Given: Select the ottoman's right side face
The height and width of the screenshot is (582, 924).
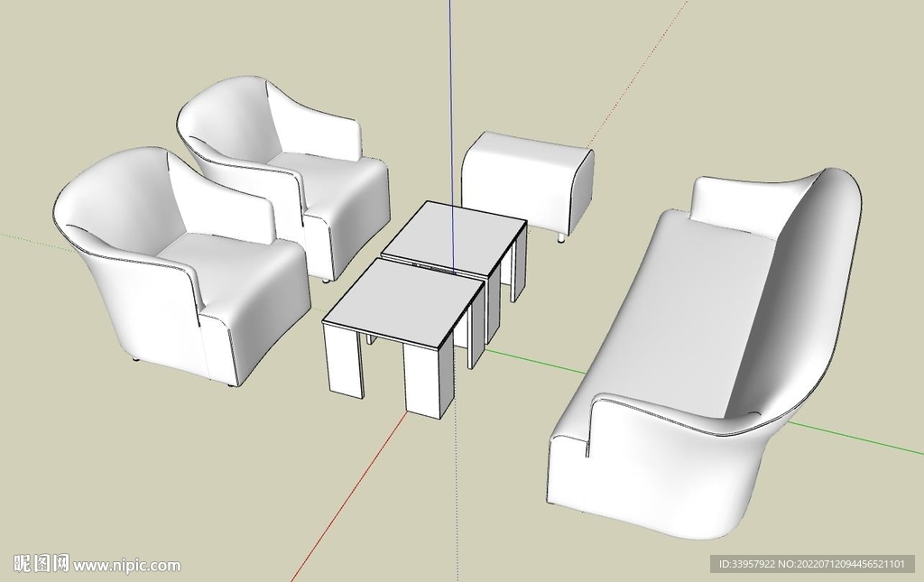Looking at the screenshot, I should point(583,194).
